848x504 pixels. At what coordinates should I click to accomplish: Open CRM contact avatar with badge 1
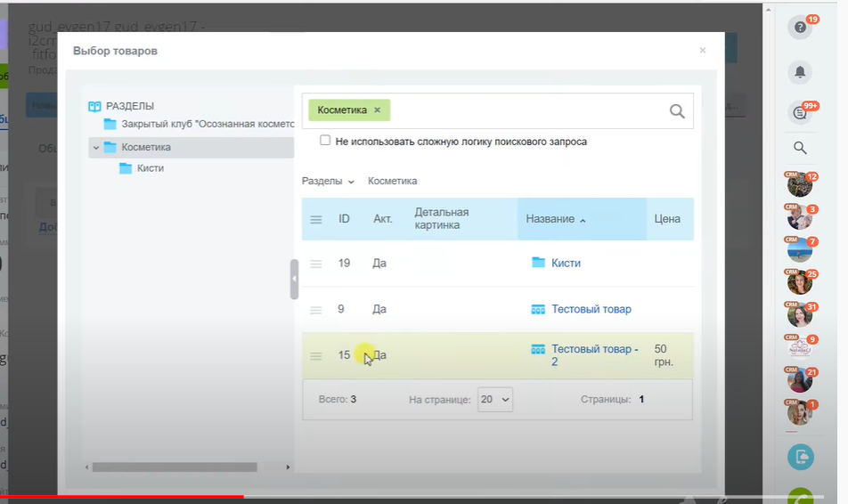click(x=799, y=413)
